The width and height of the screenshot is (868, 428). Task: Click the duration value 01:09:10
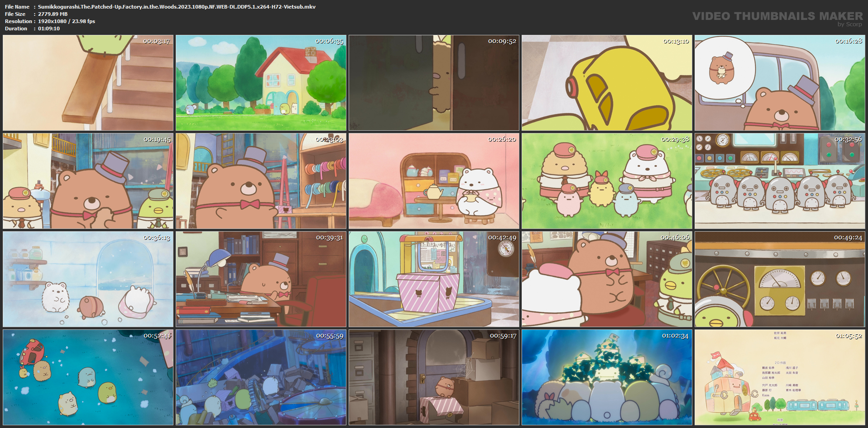[49, 29]
